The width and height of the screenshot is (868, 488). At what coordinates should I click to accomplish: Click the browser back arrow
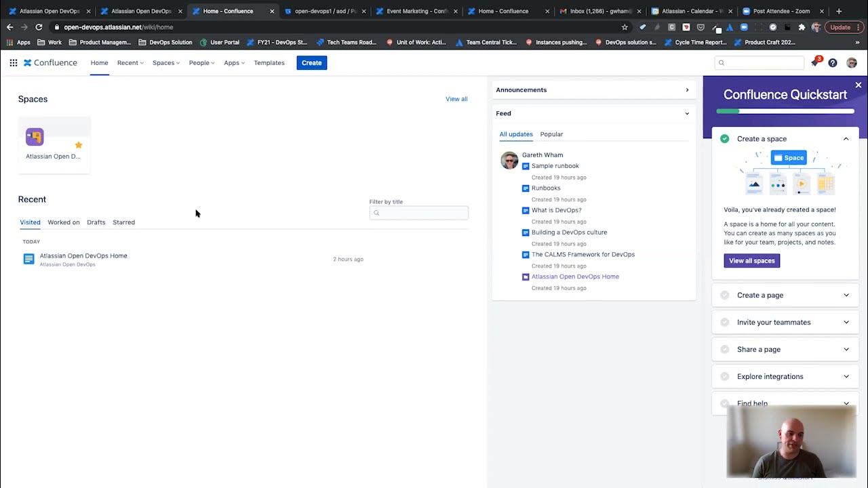[x=9, y=27]
